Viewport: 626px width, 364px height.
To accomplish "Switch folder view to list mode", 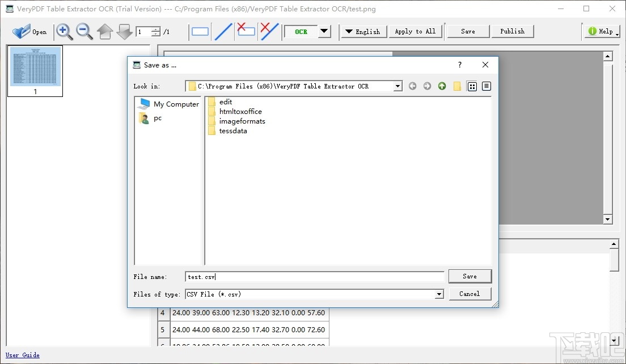I will coord(472,86).
